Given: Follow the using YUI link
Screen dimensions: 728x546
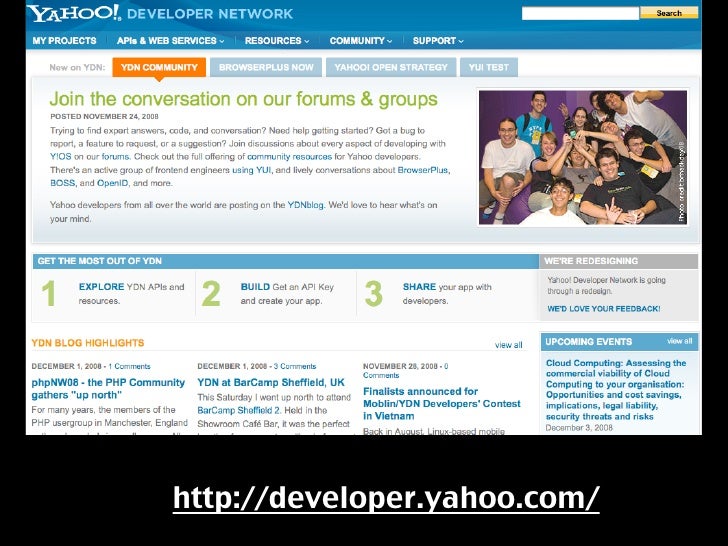Looking at the screenshot, I should click(x=251, y=170).
